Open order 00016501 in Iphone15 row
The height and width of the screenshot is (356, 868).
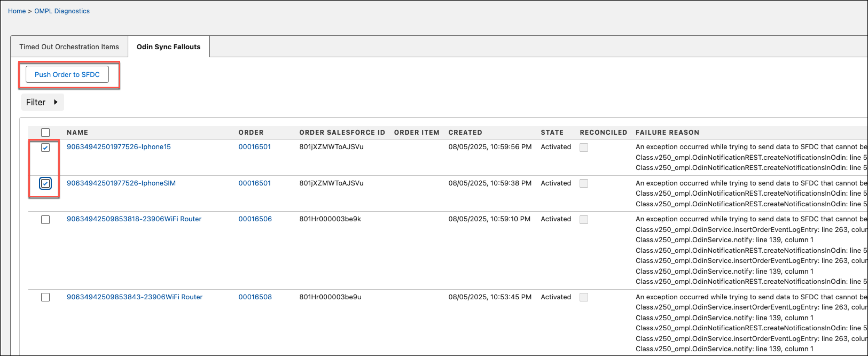pyautogui.click(x=255, y=147)
